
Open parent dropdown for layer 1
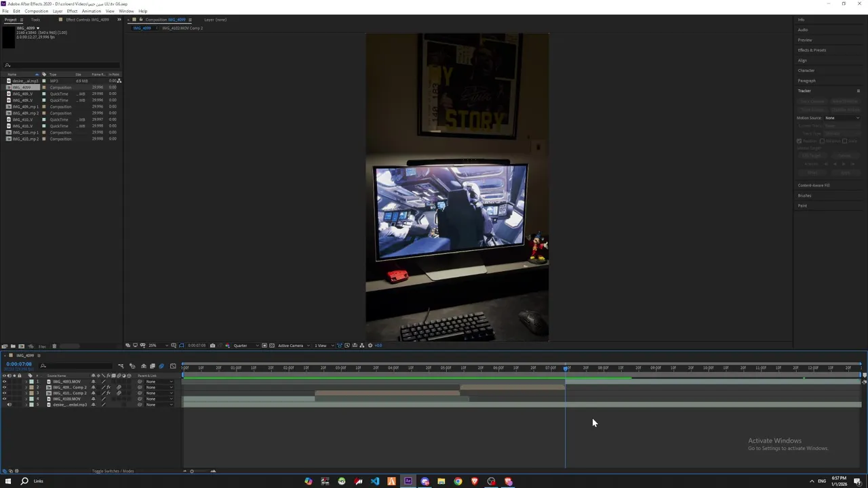pyautogui.click(x=159, y=382)
